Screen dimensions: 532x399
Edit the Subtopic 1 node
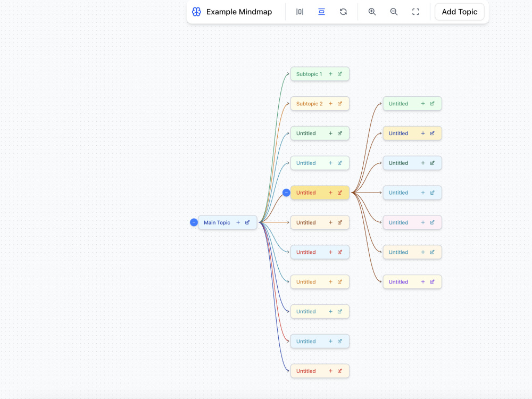339,74
